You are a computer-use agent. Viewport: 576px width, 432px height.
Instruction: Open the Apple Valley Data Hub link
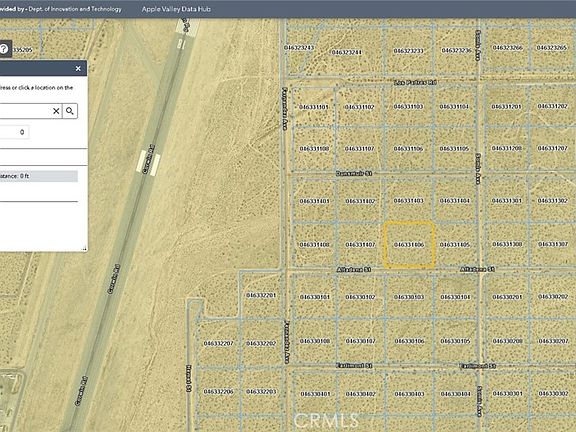[x=176, y=9]
